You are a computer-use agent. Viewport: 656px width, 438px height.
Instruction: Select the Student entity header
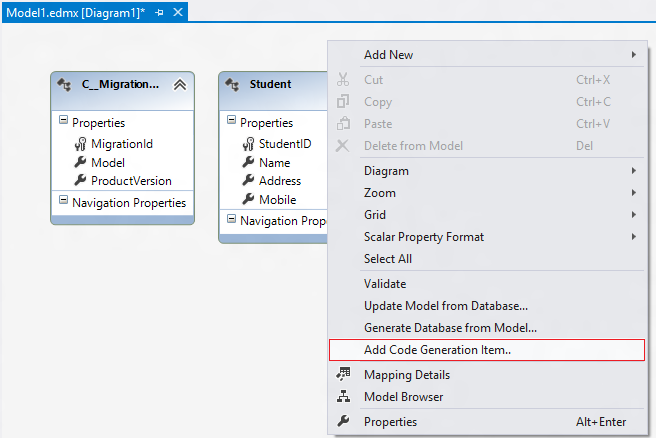(x=271, y=85)
